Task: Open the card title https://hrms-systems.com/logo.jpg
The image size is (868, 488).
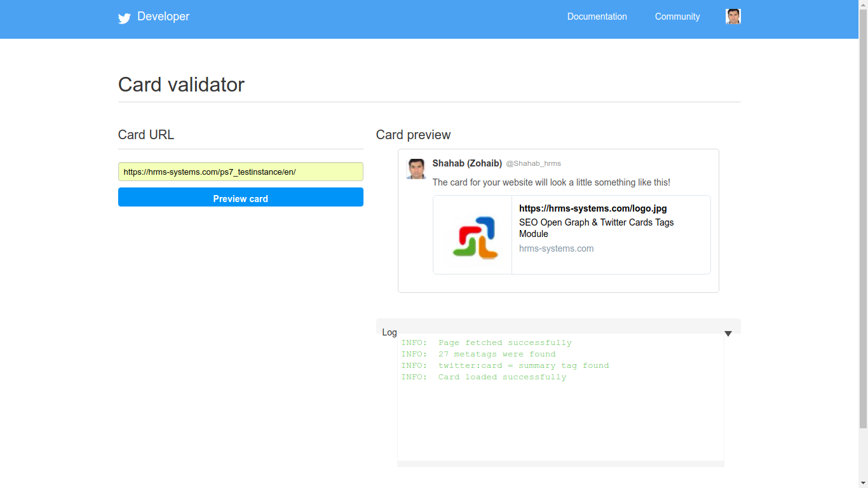Action: pyautogui.click(x=593, y=208)
